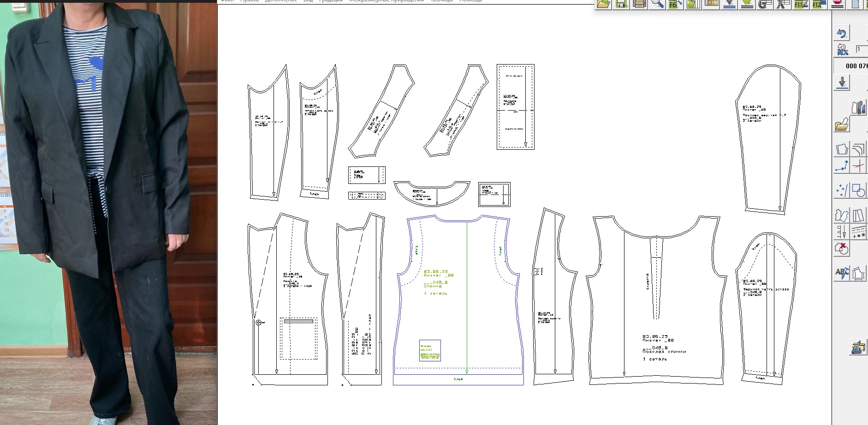Select the Подклад спинки lining piece
Screen dimensions: 868x425
(656, 300)
